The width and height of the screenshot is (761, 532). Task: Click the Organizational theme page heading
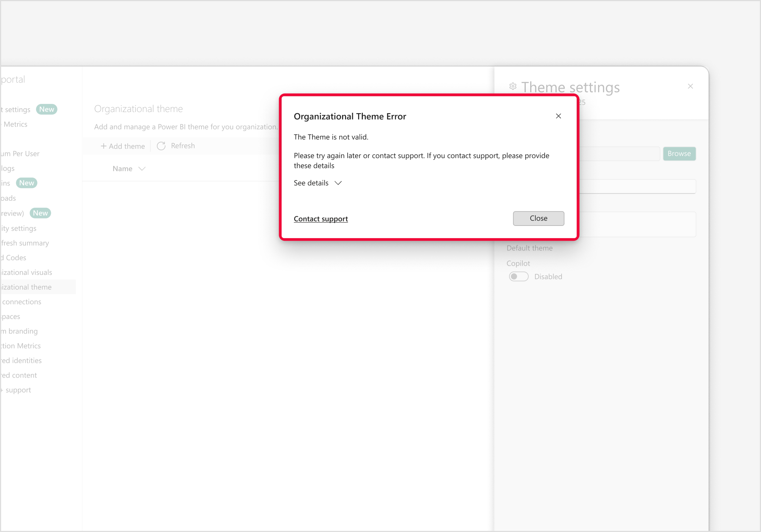[138, 109]
